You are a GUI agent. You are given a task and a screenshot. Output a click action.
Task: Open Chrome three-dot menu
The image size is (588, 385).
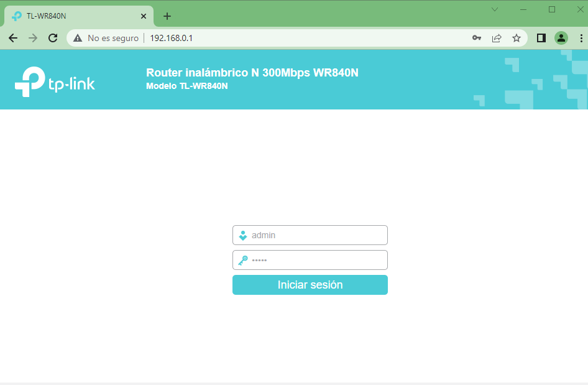click(581, 38)
